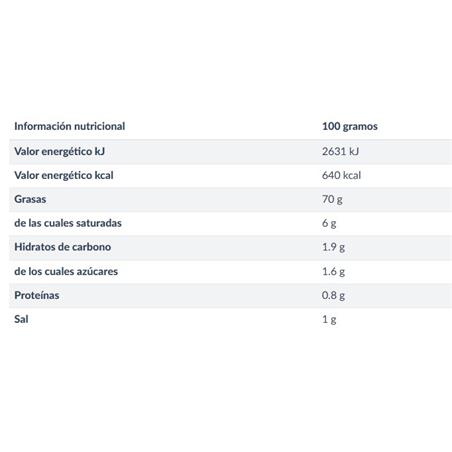Select the '100 gramos' column header
Image resolution: width=452 pixels, height=452 pixels.
[350, 126]
